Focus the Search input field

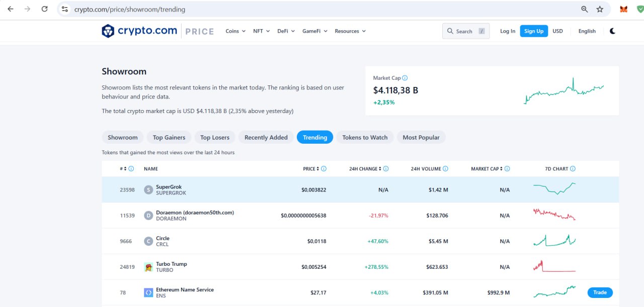point(466,31)
